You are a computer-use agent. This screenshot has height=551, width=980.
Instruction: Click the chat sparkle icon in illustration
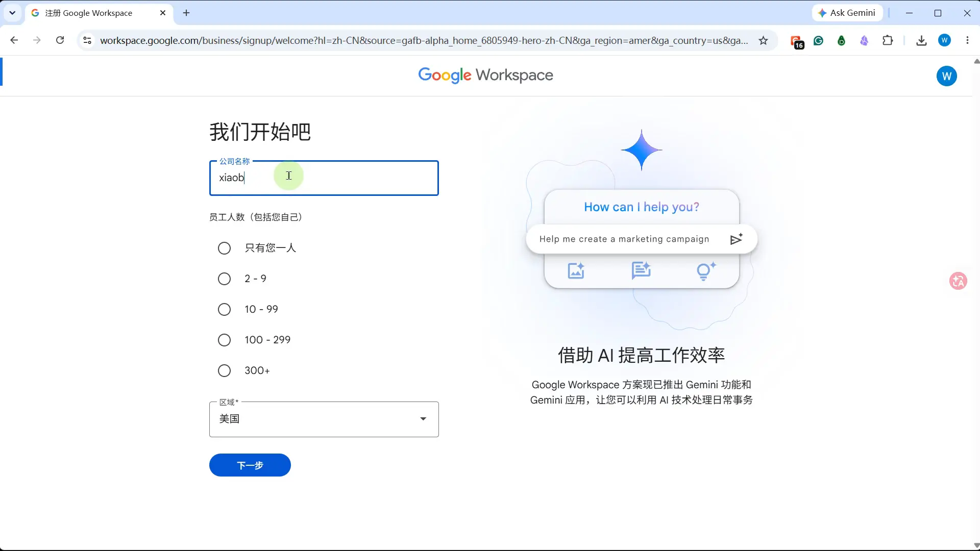click(x=641, y=270)
